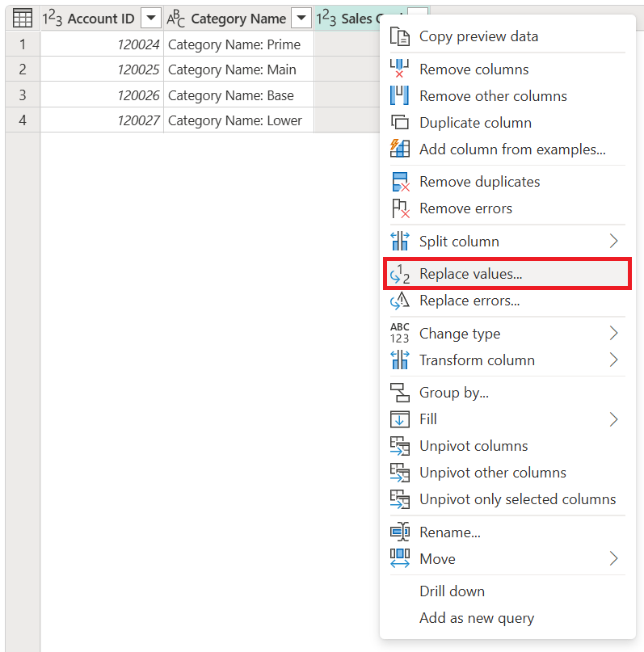The image size is (644, 652).
Task: Click the Remove duplicates icon
Action: 400,181
